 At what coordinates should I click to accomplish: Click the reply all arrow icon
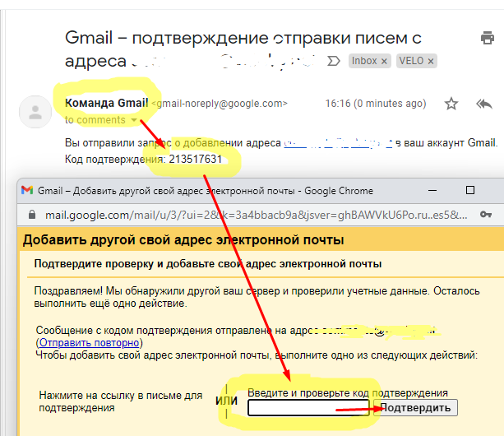(x=484, y=104)
